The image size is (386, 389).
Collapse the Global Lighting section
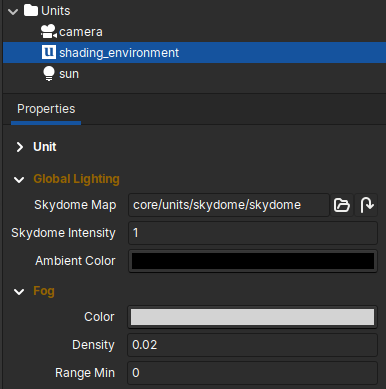coord(19,180)
